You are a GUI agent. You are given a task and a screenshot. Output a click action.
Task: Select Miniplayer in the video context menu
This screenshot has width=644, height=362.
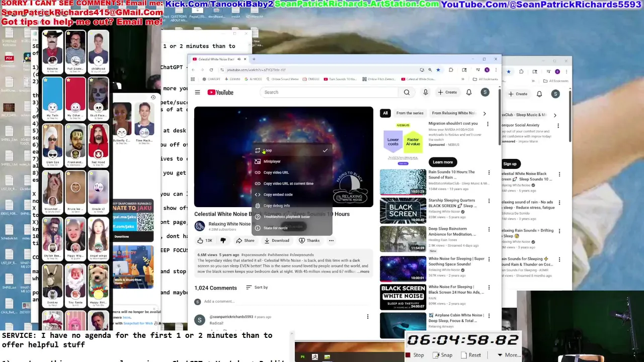pos(292,161)
